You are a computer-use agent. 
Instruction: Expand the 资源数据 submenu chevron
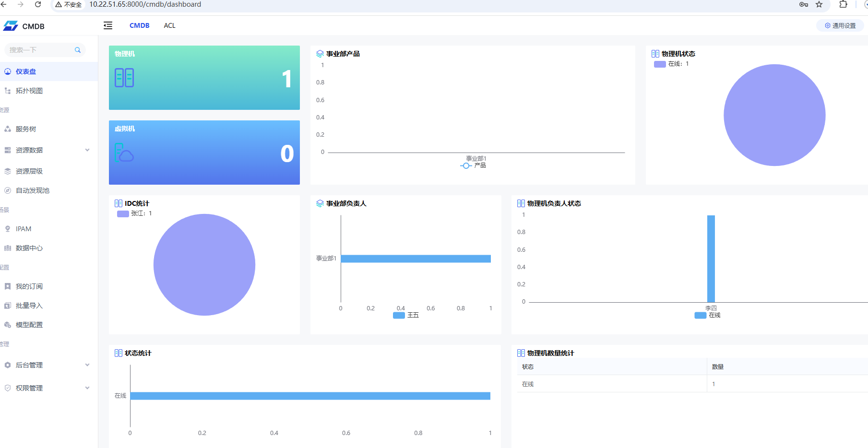tap(87, 150)
